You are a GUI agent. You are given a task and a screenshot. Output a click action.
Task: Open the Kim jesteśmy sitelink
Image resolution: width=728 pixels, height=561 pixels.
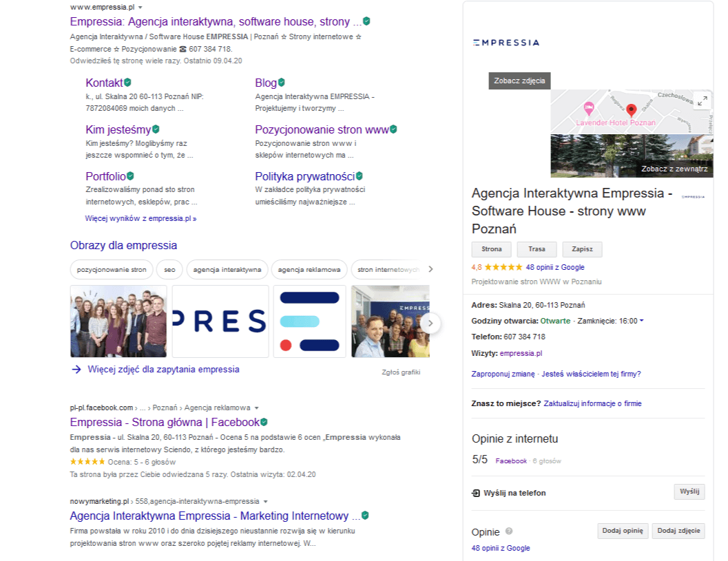pos(118,129)
